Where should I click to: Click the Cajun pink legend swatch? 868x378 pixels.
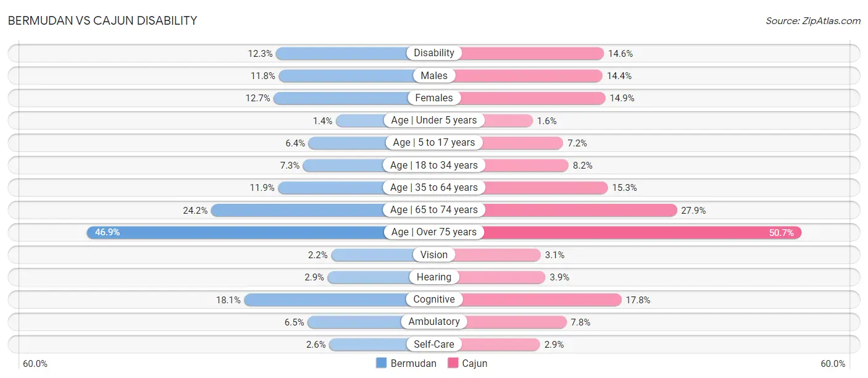[x=453, y=363]
